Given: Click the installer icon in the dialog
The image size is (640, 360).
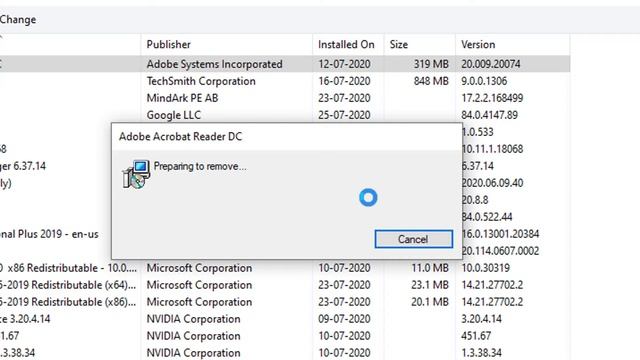Looking at the screenshot, I should [136, 174].
